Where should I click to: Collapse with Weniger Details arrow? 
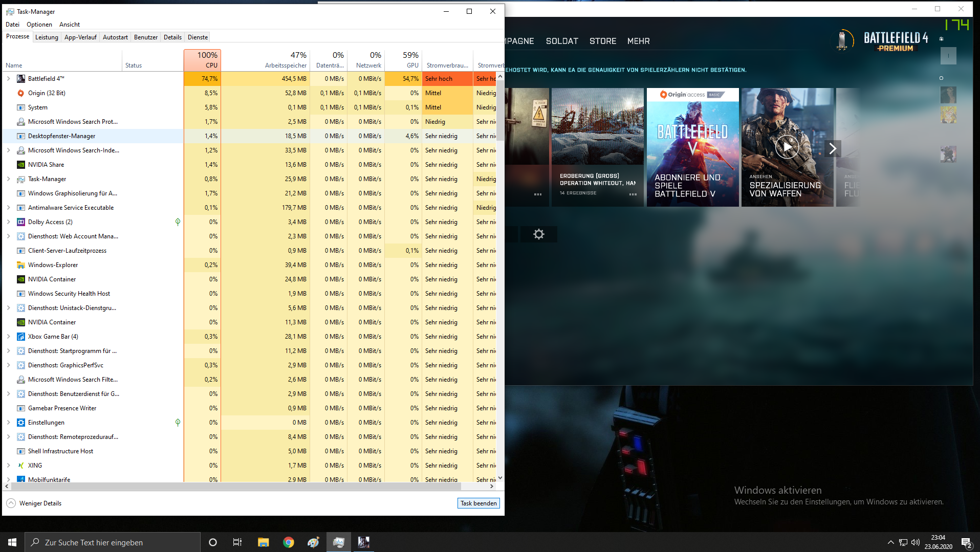point(11,503)
